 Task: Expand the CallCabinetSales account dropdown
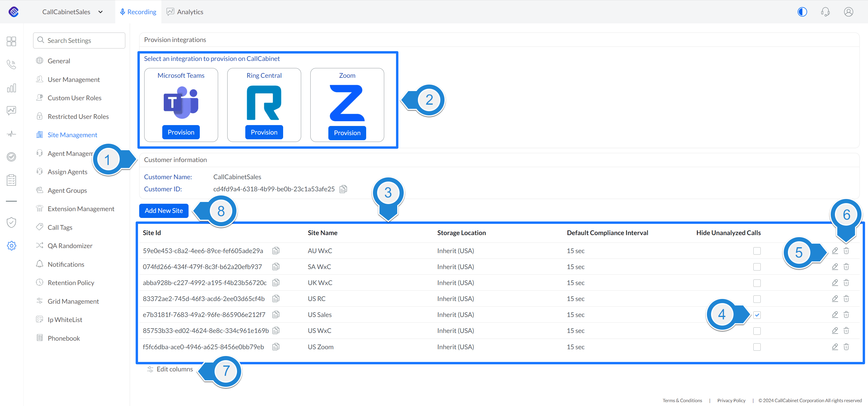(x=100, y=12)
